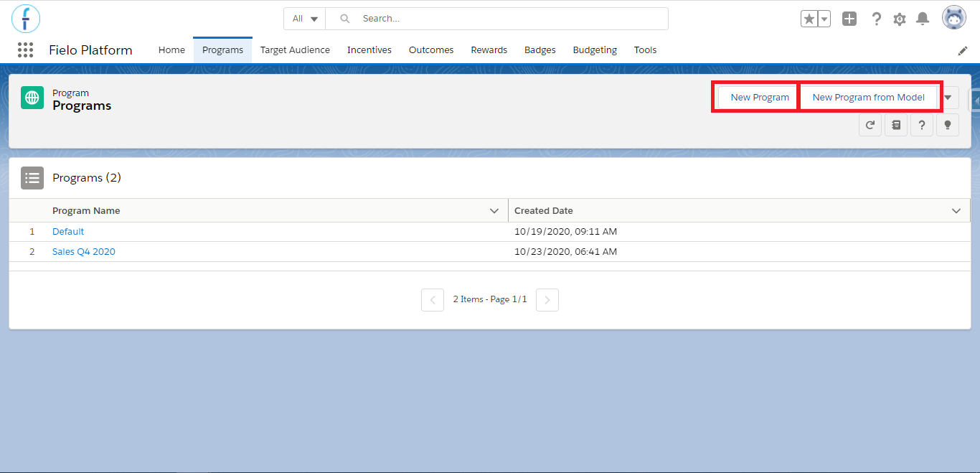Click the lightbulb tips icon button
The image size is (980, 473).
[948, 125]
